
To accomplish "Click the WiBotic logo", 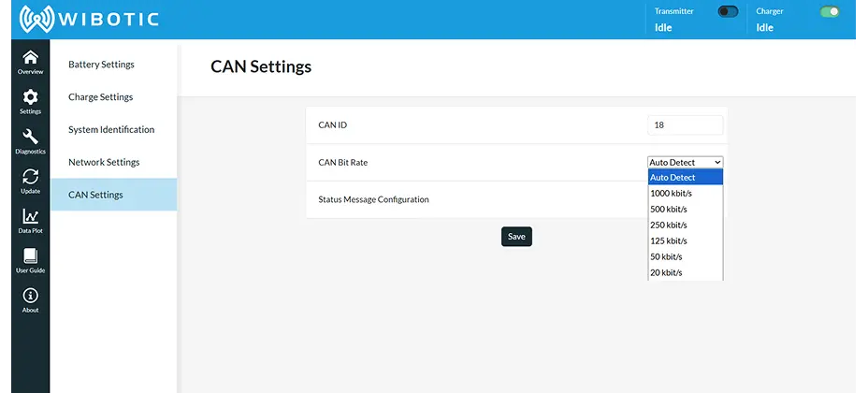I will coord(89,19).
